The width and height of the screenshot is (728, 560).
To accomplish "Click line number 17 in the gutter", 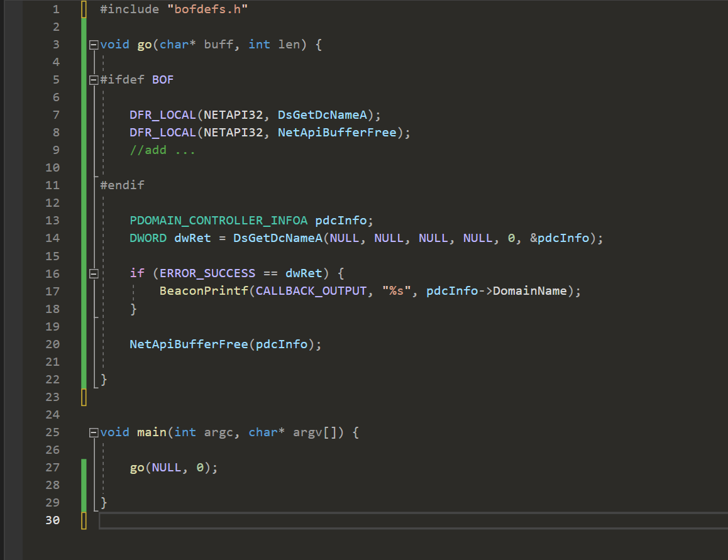I will pyautogui.click(x=53, y=290).
